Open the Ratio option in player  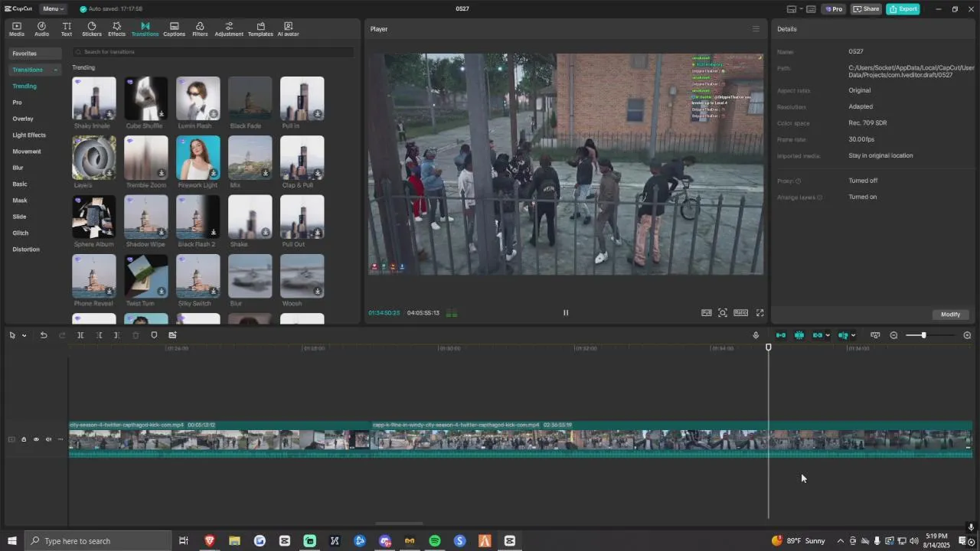coord(740,312)
